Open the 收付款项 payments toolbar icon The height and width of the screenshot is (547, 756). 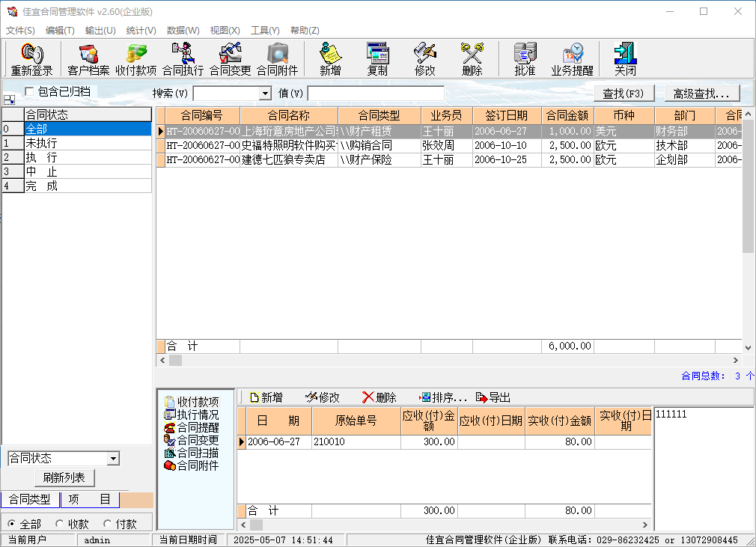pyautogui.click(x=135, y=59)
